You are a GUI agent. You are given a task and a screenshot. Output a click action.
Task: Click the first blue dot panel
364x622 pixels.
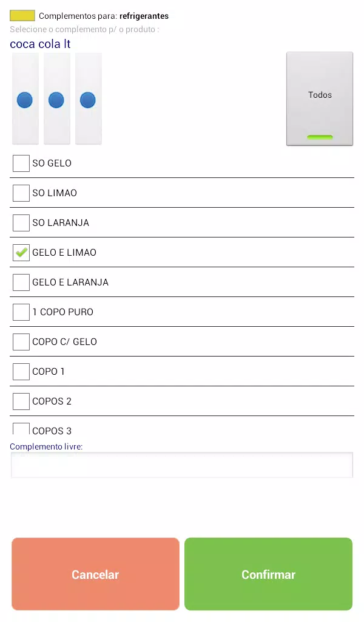[25, 99]
